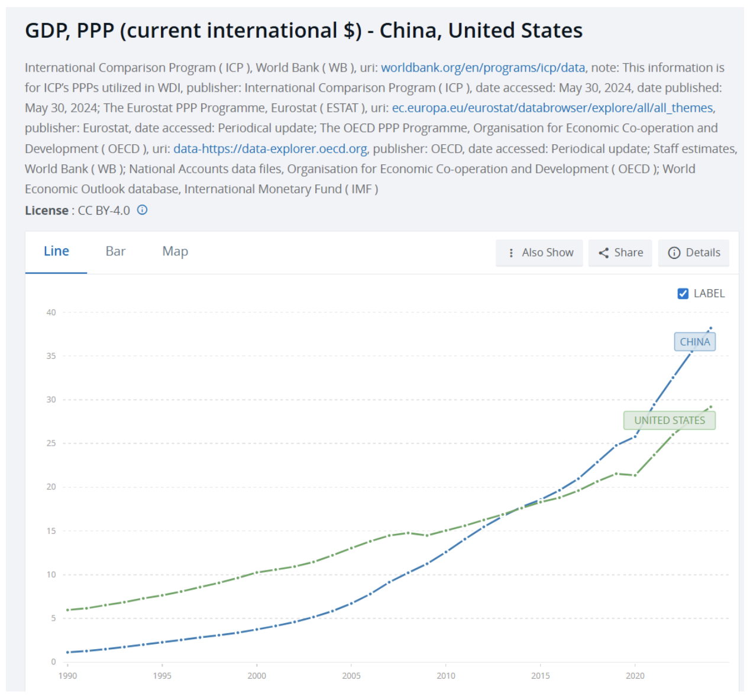Switch to the Bar chart tab
This screenshot has height=700, width=750.
pos(115,251)
